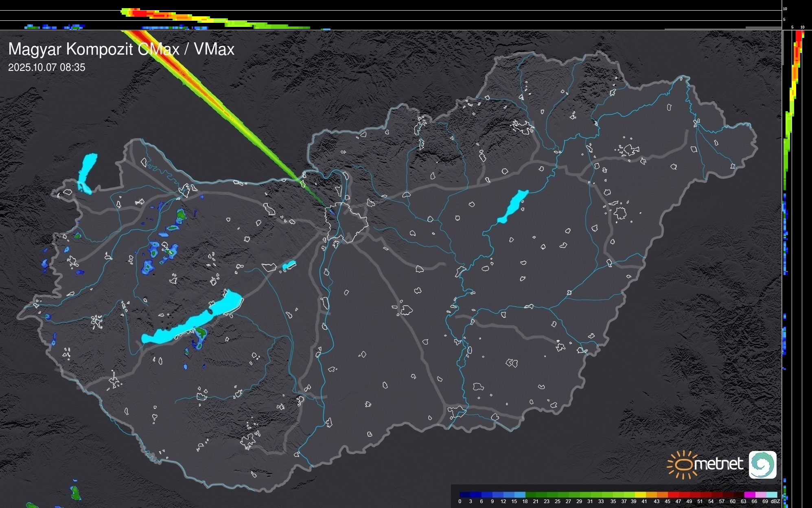
Task: Click the light blue 15 dBZ swatch
Action: 520,495
